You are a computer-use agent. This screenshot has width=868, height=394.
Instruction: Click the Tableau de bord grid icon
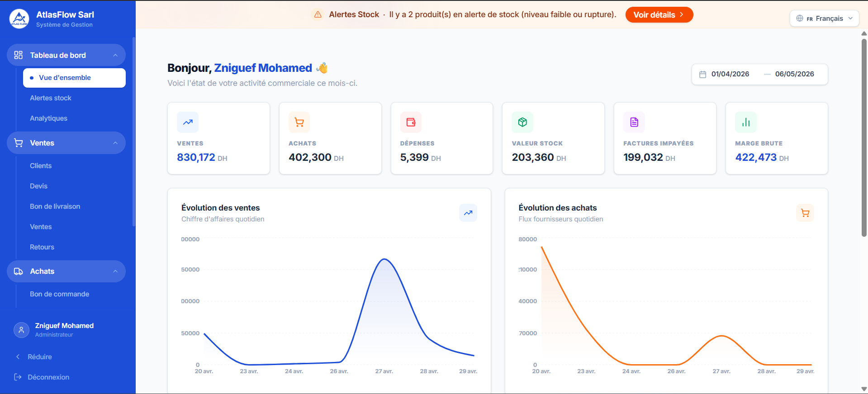point(19,55)
